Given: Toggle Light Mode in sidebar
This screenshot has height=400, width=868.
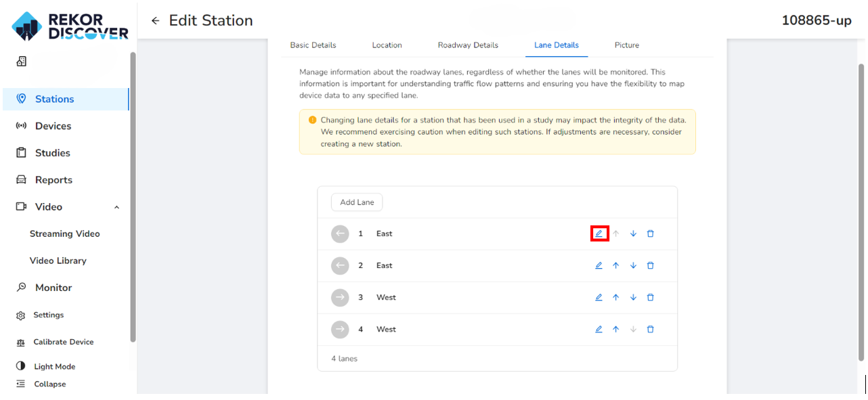Looking at the screenshot, I should point(46,366).
